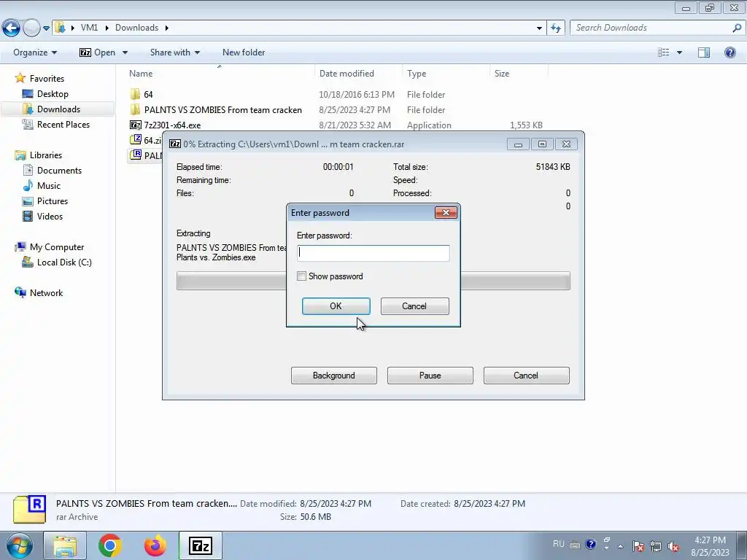The image size is (747, 560).
Task: Click the RAR archive file icon
Action: click(x=136, y=155)
